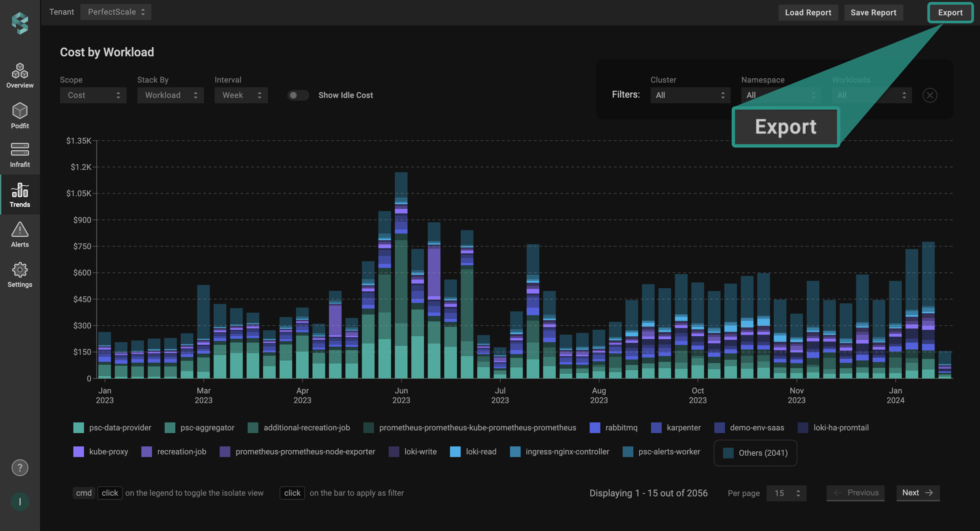Click the help question mark icon
This screenshot has width=980, height=531.
click(x=20, y=468)
